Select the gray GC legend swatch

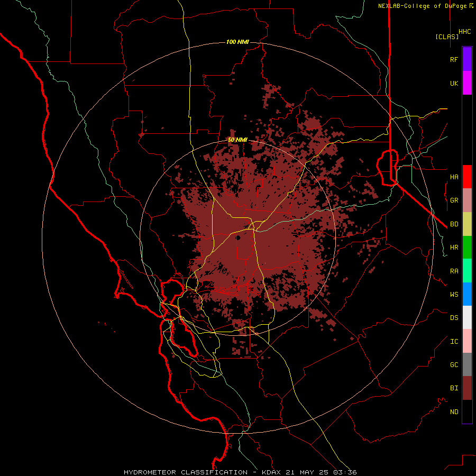pyautogui.click(x=467, y=364)
